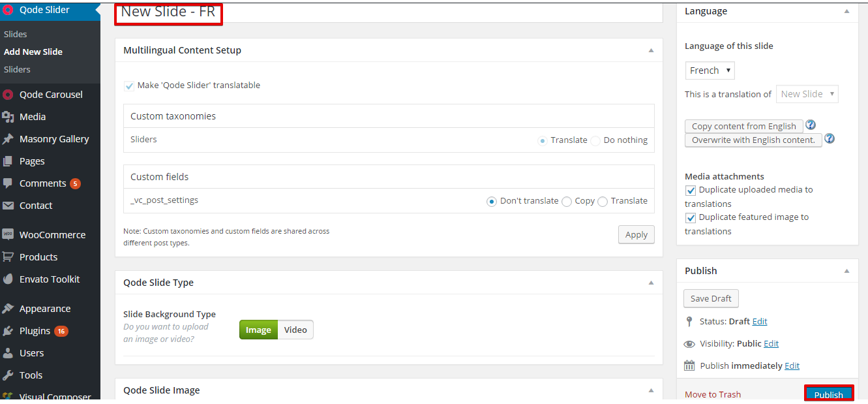Click help icon beside Overwrite with English content
This screenshot has height=404, width=868.
830,138
